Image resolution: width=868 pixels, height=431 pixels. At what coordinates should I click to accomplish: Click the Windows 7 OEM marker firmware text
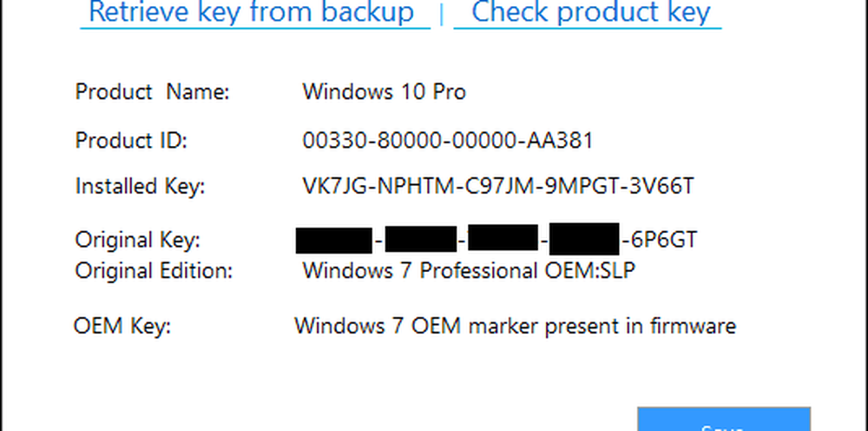[515, 327]
